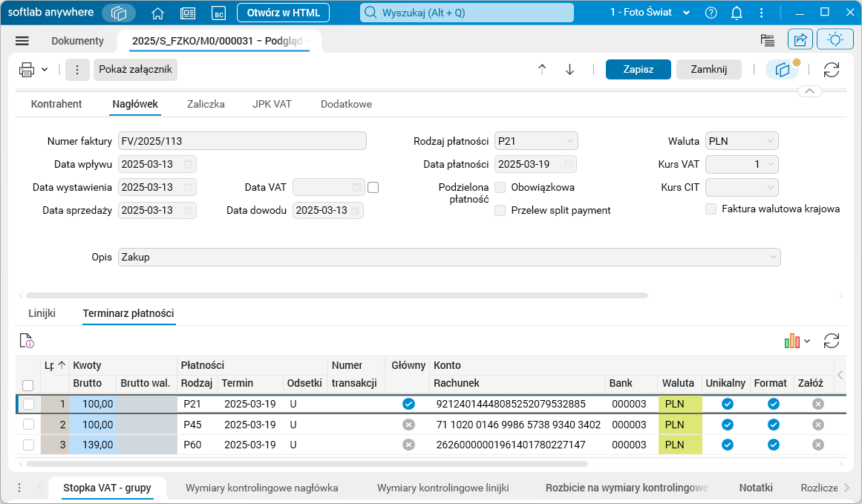
Task: Click Pokaż załącznik button
Action: [x=135, y=69]
